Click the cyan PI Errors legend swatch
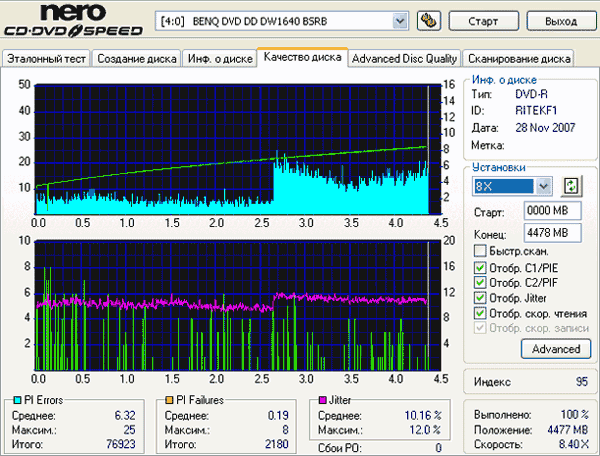This screenshot has width=600, height=456. 17,400
